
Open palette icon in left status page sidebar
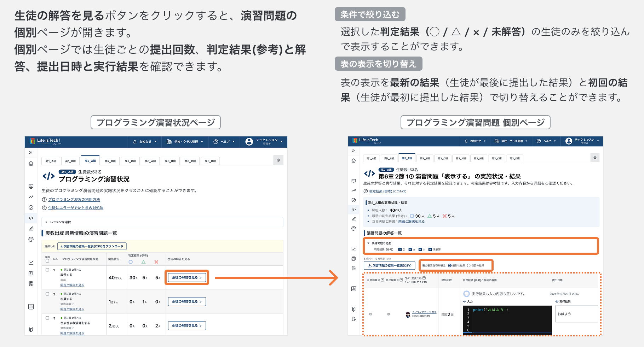coord(31,239)
